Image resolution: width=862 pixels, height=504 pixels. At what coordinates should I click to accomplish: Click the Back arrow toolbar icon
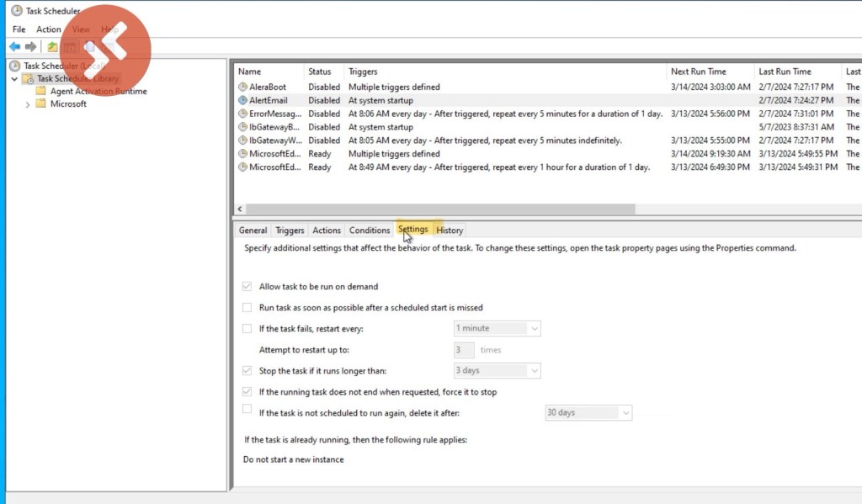[x=14, y=47]
